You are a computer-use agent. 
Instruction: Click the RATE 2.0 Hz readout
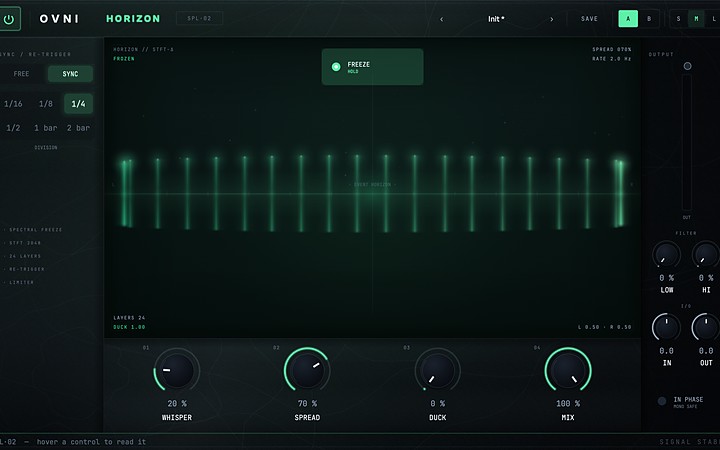coord(612,59)
